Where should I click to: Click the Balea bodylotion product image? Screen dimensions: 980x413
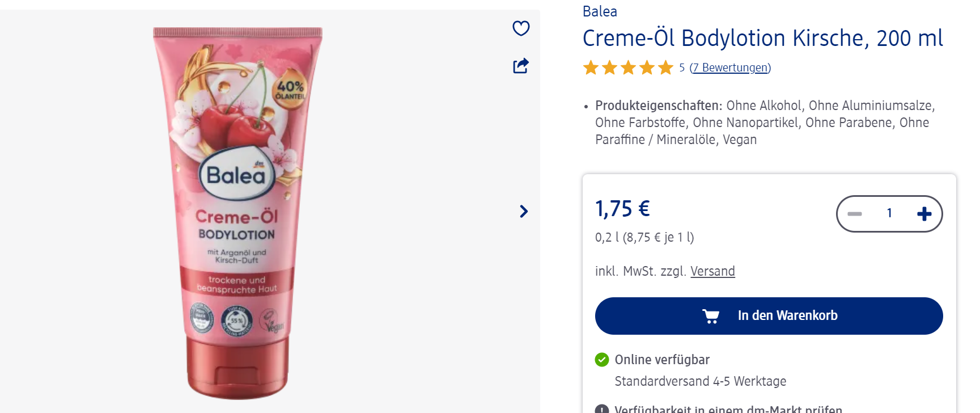point(237,213)
